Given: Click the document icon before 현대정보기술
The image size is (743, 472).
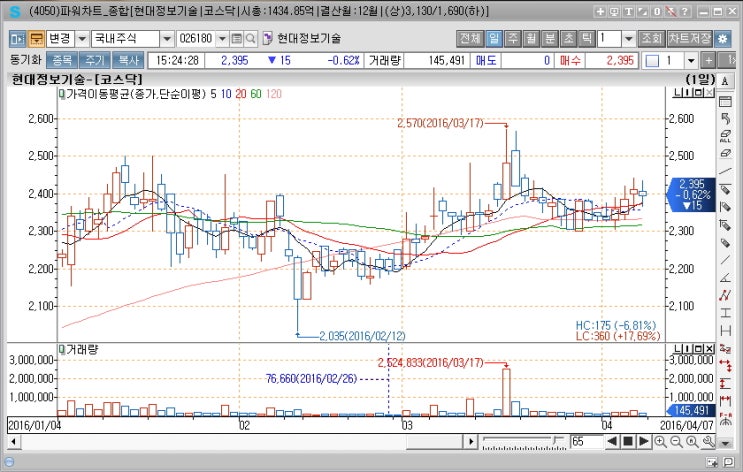Looking at the screenshot, I should [x=267, y=38].
